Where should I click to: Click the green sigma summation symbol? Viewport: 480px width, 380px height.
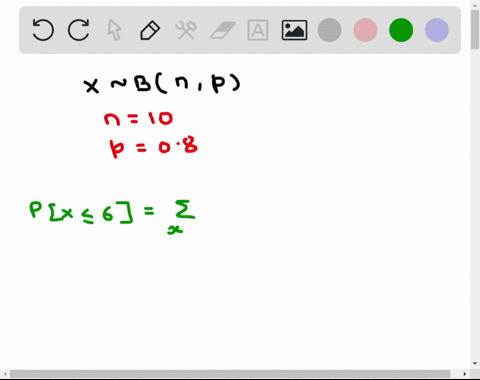(186, 210)
